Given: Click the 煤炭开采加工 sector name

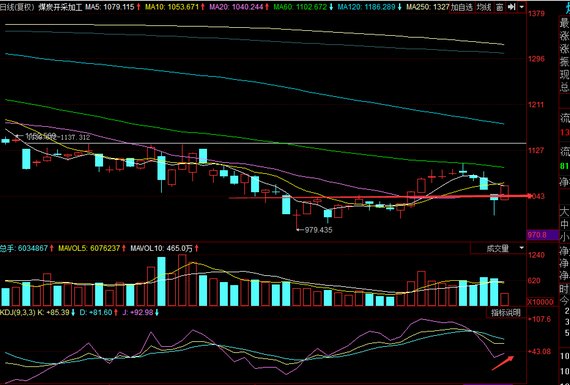Looking at the screenshot, I should (x=60, y=7).
